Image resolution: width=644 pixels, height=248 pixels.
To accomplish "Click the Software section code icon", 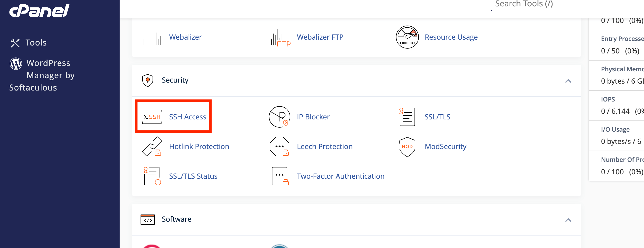I will click(148, 220).
